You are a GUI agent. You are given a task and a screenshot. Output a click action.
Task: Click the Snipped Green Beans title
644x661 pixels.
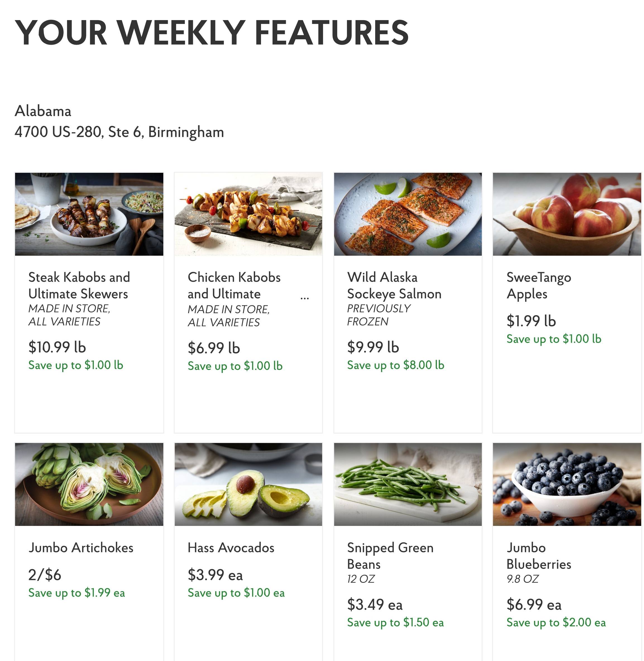coord(390,556)
